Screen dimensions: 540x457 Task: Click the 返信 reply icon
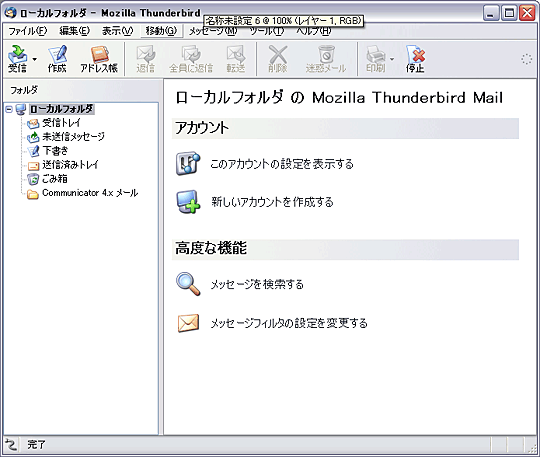[146, 59]
